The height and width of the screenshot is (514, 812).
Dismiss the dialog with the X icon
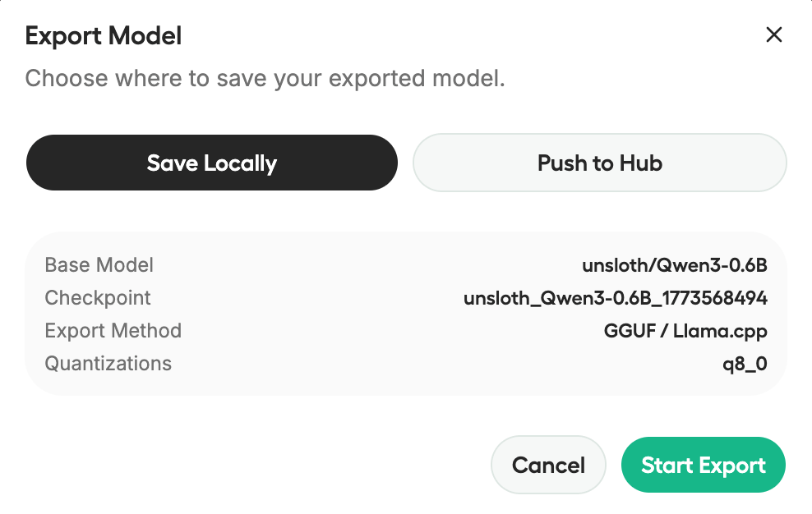pyautogui.click(x=773, y=35)
